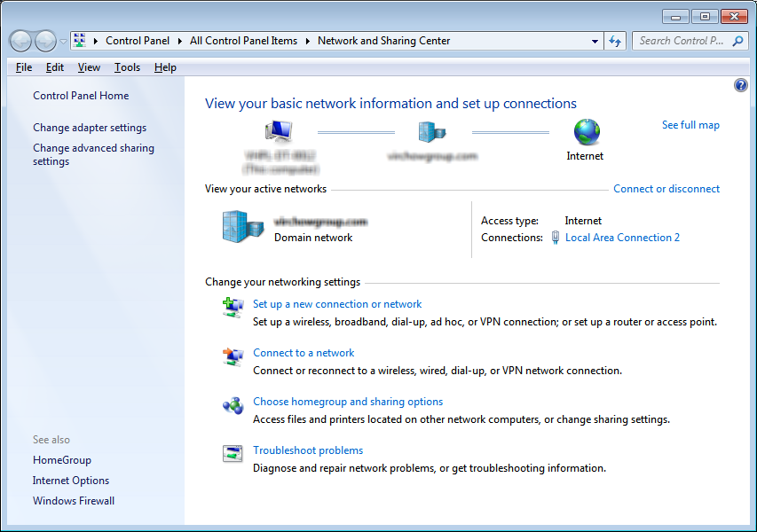Click the blue Help question mark icon
The image size is (757, 532).
pos(741,85)
